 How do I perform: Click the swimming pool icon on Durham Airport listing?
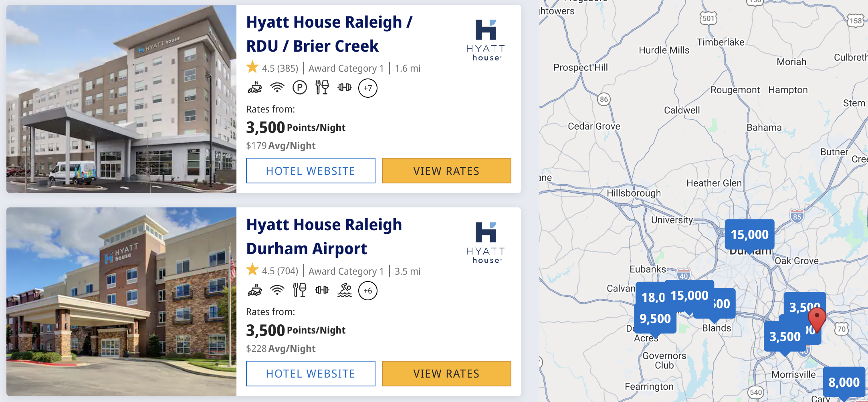(345, 291)
